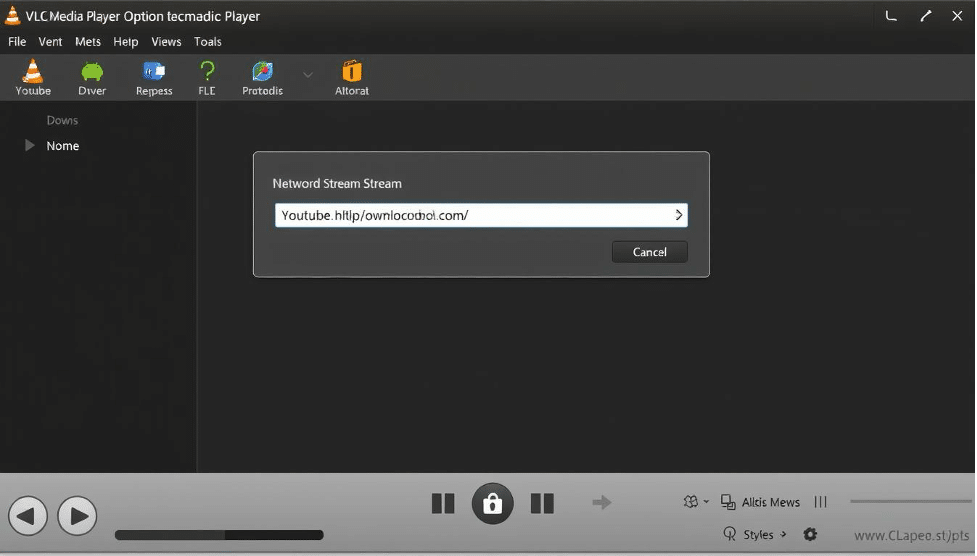Click the Alltis Mews button
977x556 pixels.
(760, 502)
